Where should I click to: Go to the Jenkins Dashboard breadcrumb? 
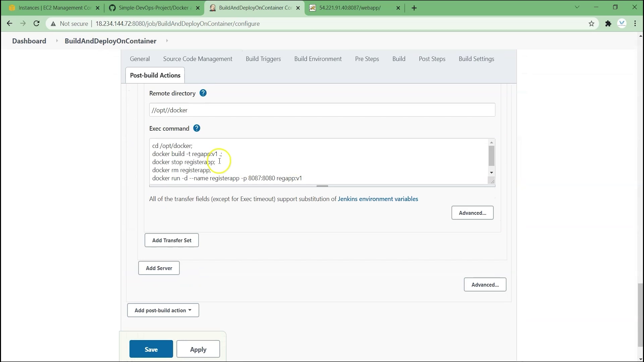tap(29, 41)
